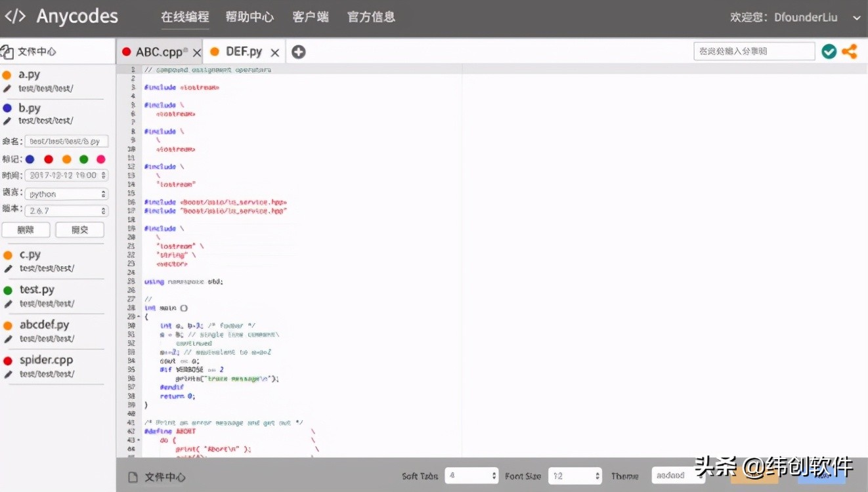The width and height of the screenshot is (868, 492).
Task: Close the ABC.cpp tab
Action: point(196,52)
